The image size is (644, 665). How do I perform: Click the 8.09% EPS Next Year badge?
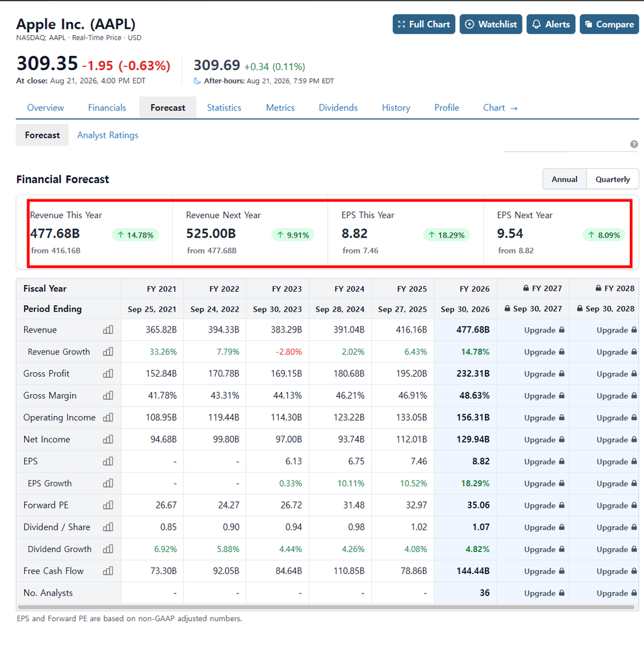click(x=604, y=235)
